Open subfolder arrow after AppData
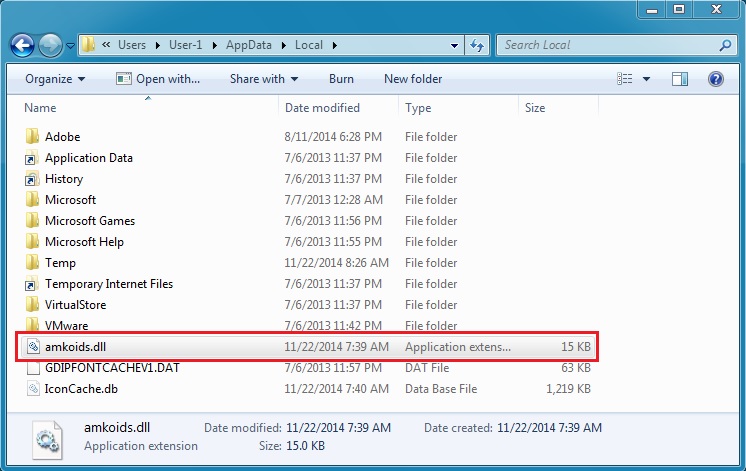This screenshot has height=471, width=746. tap(284, 45)
